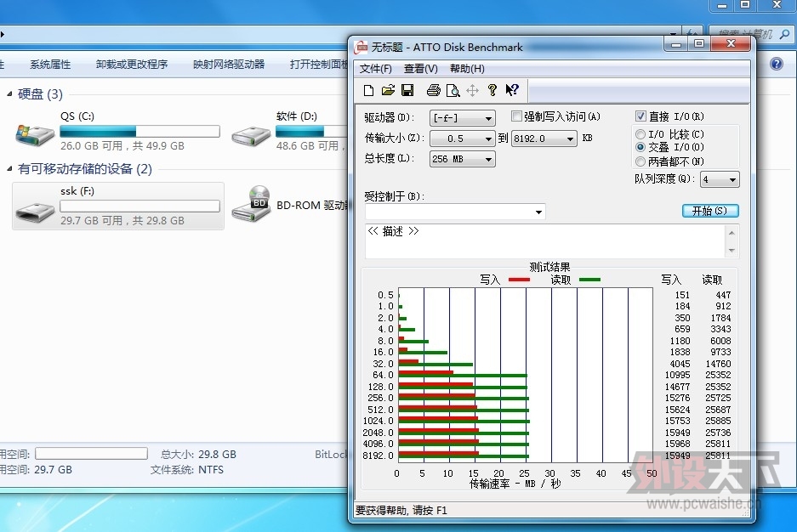Minimize the ATTO Disk Benchmark window
Viewport: 797px width, 532px height.
(x=675, y=45)
